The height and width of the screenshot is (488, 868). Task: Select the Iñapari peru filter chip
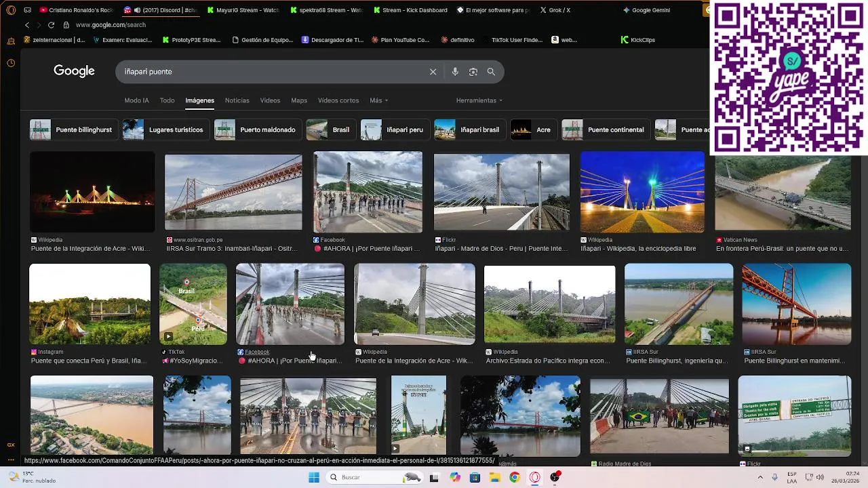coord(394,129)
